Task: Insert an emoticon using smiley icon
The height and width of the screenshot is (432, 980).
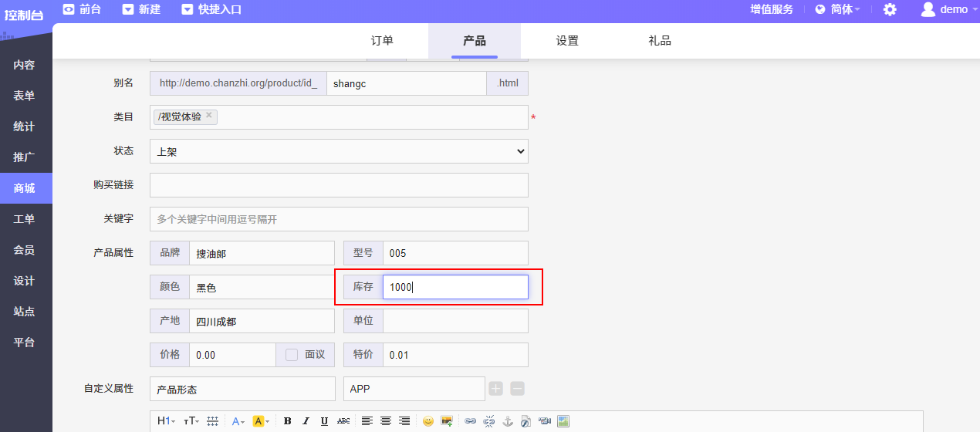Action: point(427,421)
